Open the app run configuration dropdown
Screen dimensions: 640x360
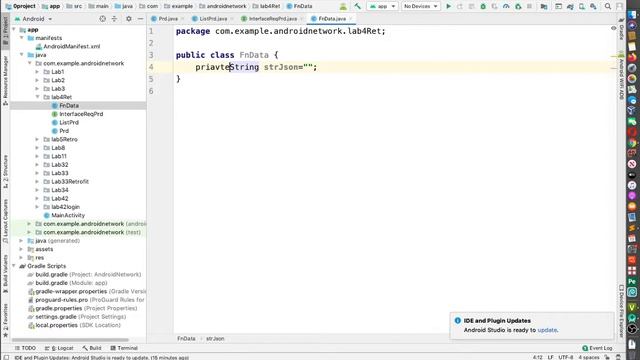click(382, 7)
